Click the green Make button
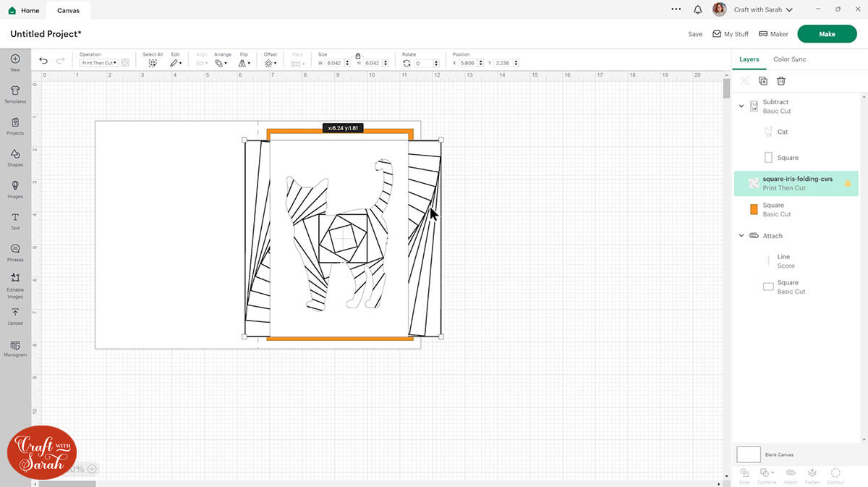868x487 pixels. (827, 34)
